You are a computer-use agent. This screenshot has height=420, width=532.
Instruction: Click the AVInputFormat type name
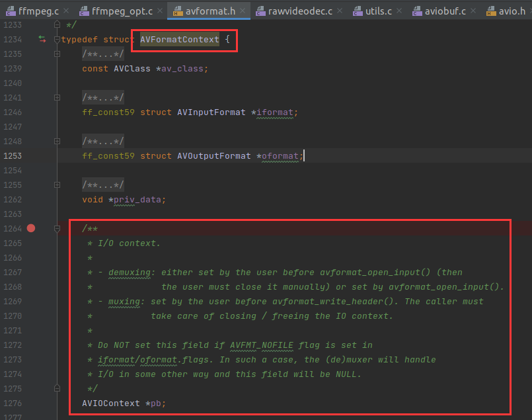(211, 112)
